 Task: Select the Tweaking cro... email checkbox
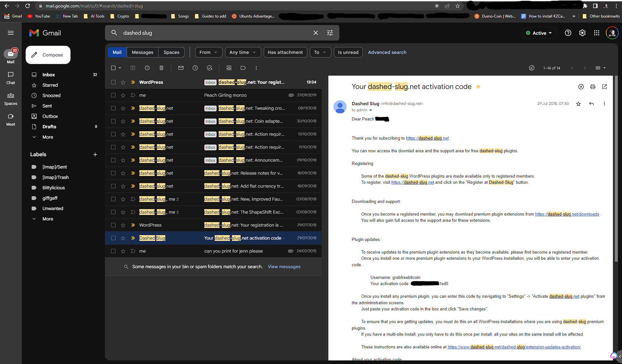click(113, 108)
